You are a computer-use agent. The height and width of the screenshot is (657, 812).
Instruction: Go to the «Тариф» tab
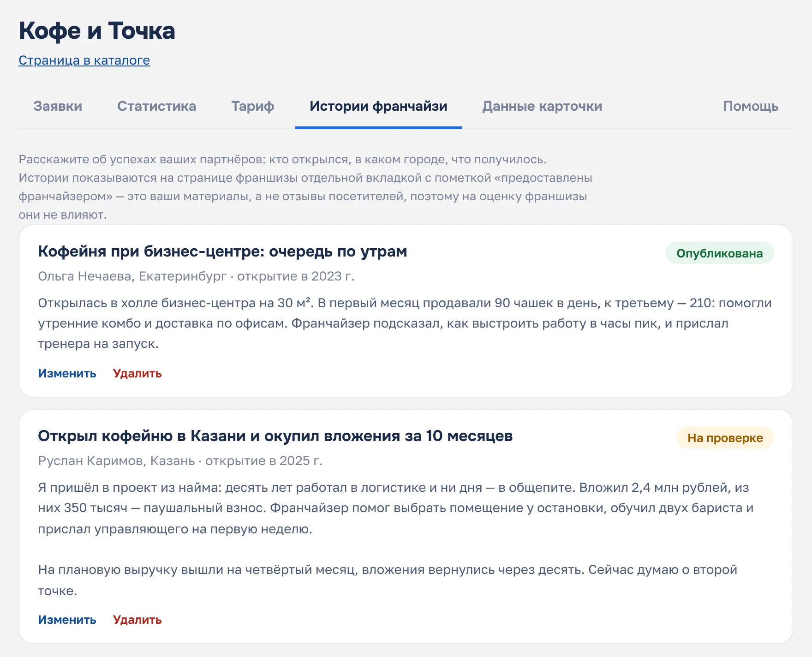[253, 106]
